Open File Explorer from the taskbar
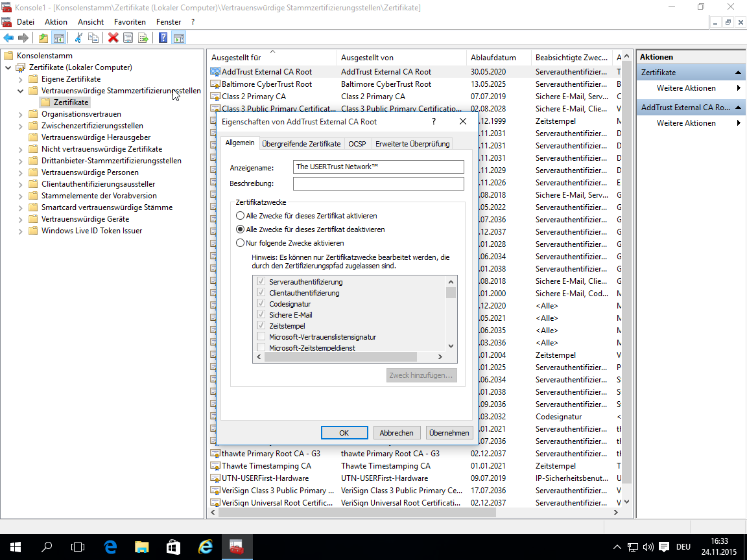 pyautogui.click(x=142, y=547)
